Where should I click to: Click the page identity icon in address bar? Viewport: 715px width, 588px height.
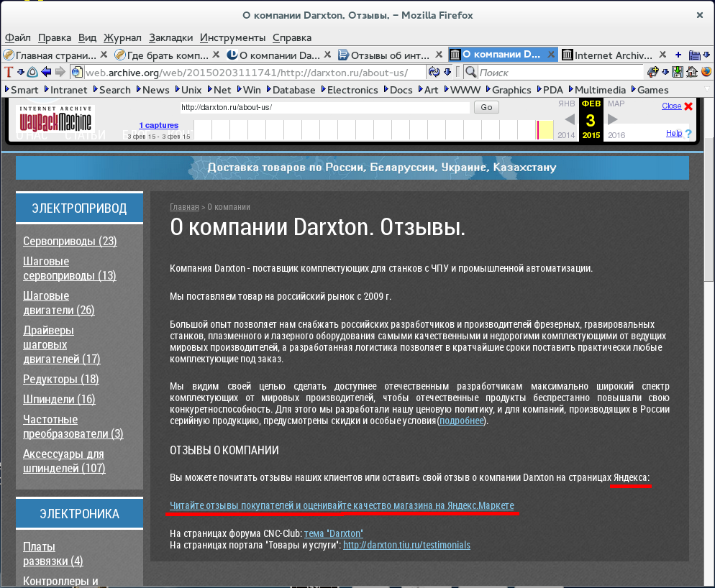(77, 72)
